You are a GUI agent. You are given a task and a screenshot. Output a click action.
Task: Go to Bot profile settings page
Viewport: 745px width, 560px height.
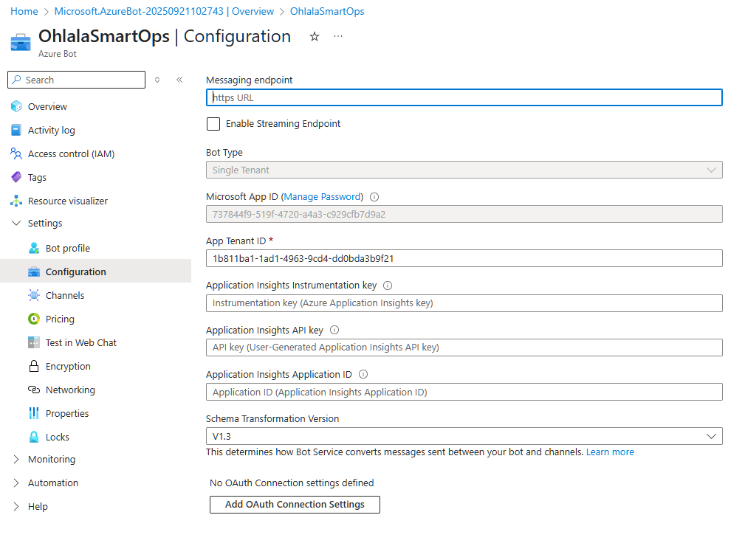[67, 249]
